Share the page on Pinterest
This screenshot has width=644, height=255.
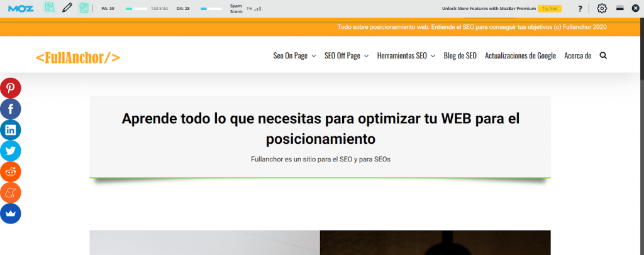pyautogui.click(x=10, y=88)
